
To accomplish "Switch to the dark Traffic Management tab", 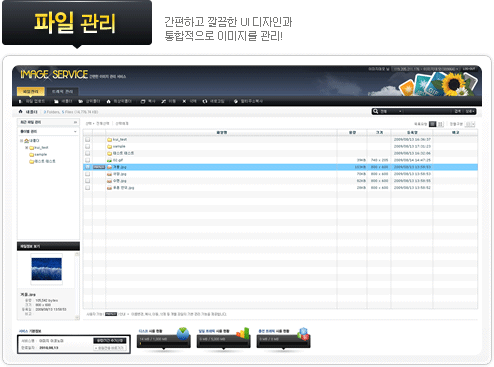I will click(x=62, y=91).
